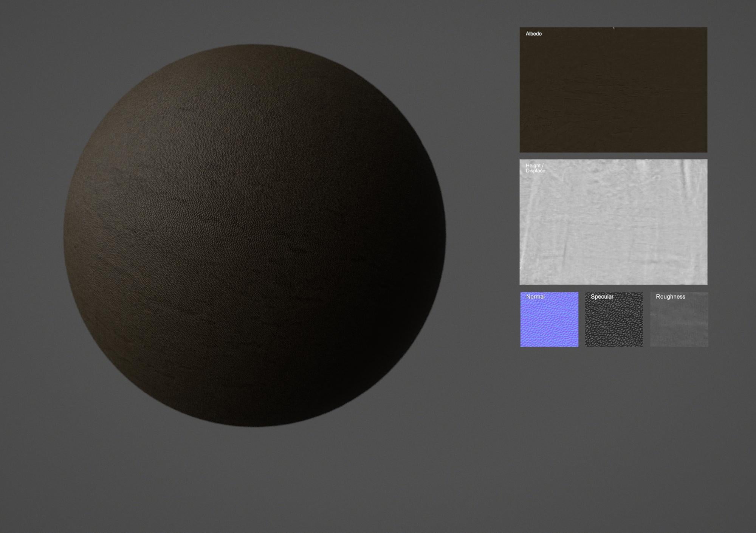Image resolution: width=756 pixels, height=533 pixels.
Task: Click the 'Normal' label text
Action: tap(535, 297)
